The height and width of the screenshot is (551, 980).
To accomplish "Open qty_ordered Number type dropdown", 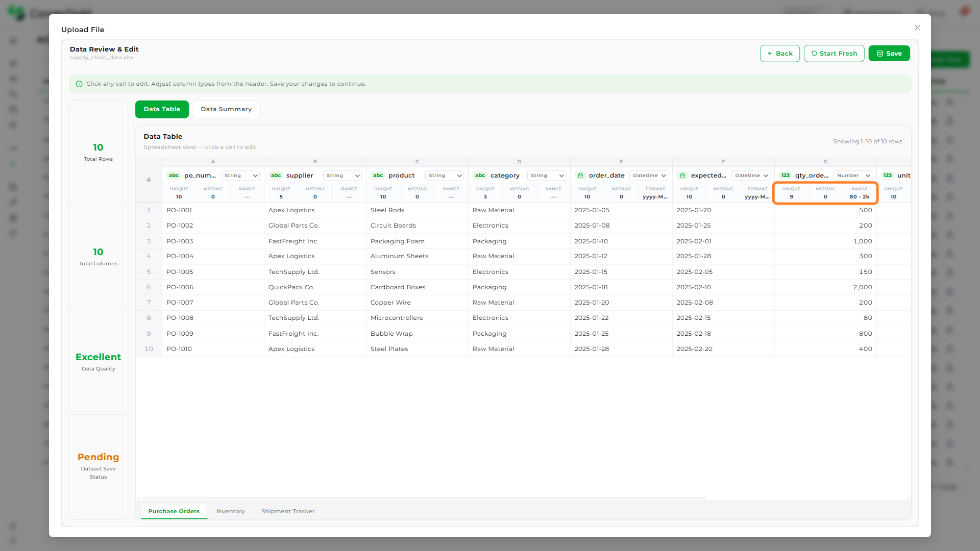I will pos(853,176).
